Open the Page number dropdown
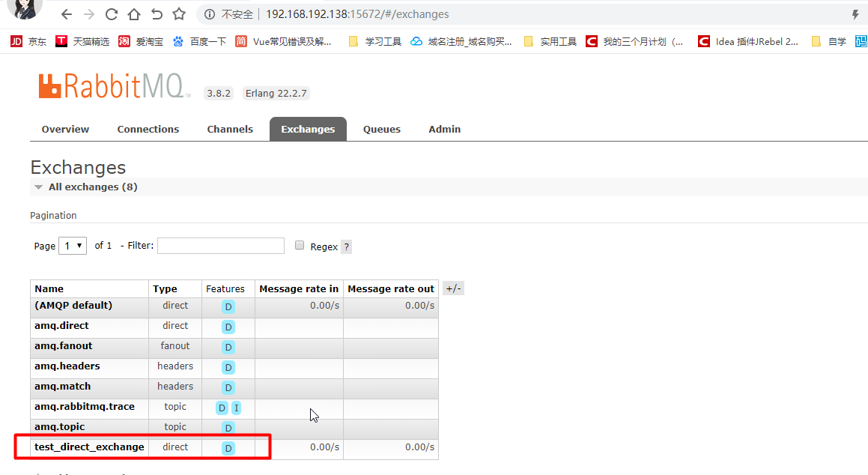 (73, 245)
